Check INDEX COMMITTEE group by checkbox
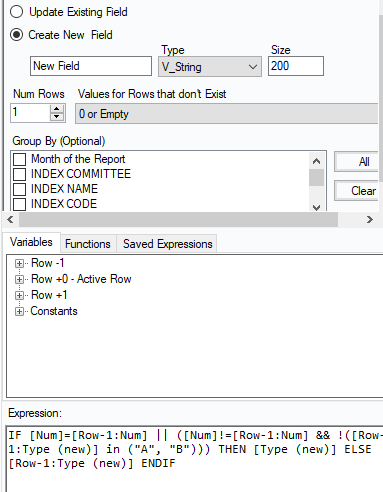Image resolution: width=383 pixels, height=492 pixels. tap(19, 174)
